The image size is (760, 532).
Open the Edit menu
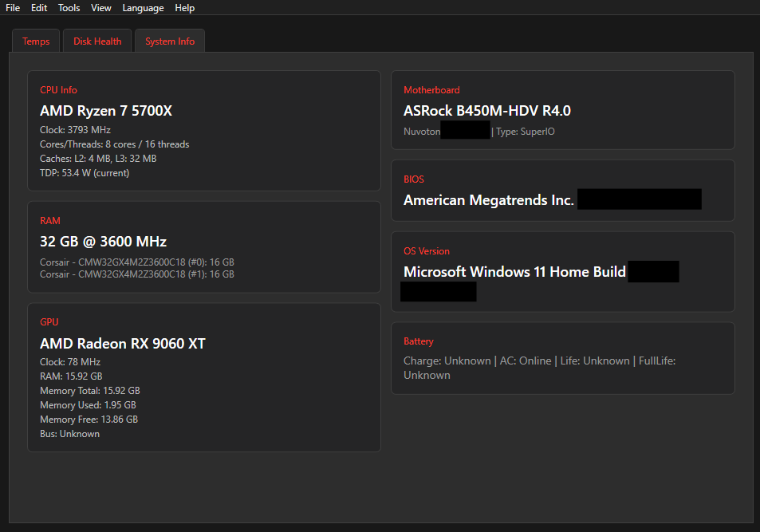(x=39, y=8)
